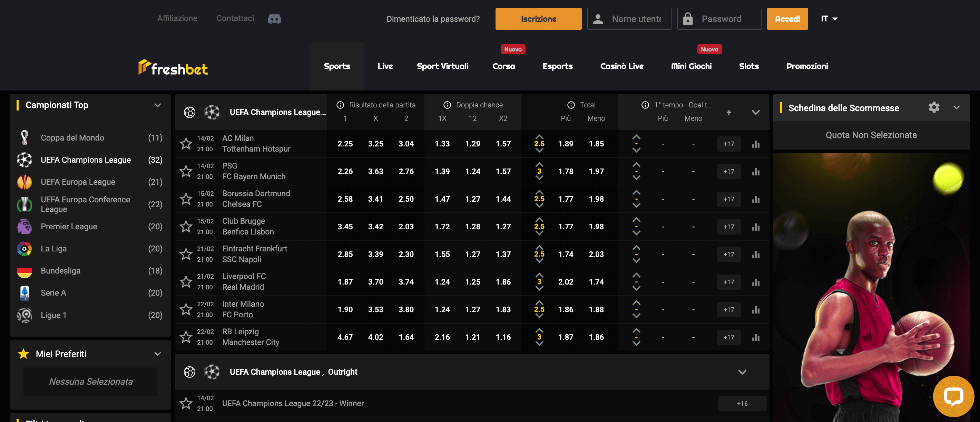
Task: Favorite the PSG vs Bayern Munich match
Action: (x=186, y=171)
